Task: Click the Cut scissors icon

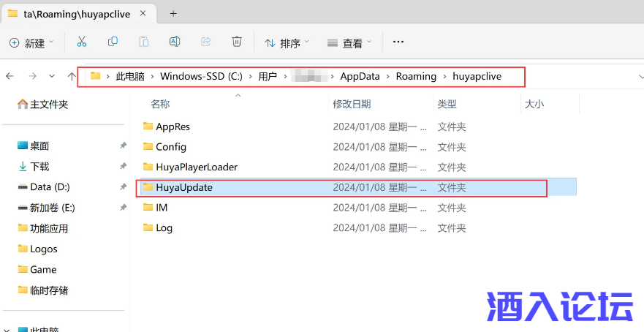Action: (82, 42)
